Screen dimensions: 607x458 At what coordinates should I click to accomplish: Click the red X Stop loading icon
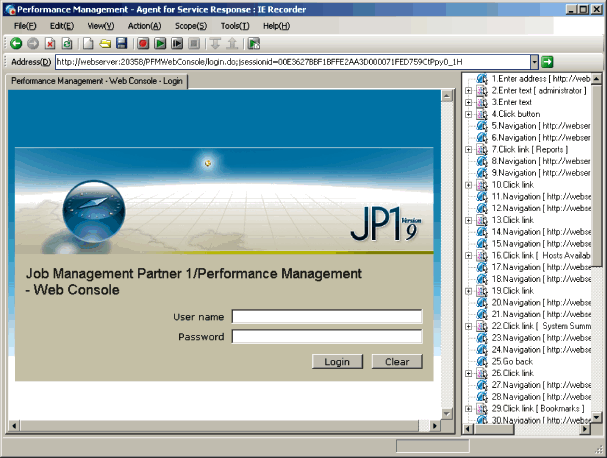click(x=50, y=43)
